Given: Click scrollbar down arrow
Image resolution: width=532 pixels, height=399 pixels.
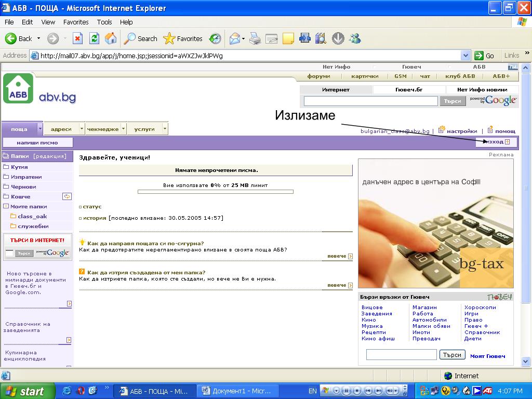Looking at the screenshot, I should pyautogui.click(x=526, y=362).
